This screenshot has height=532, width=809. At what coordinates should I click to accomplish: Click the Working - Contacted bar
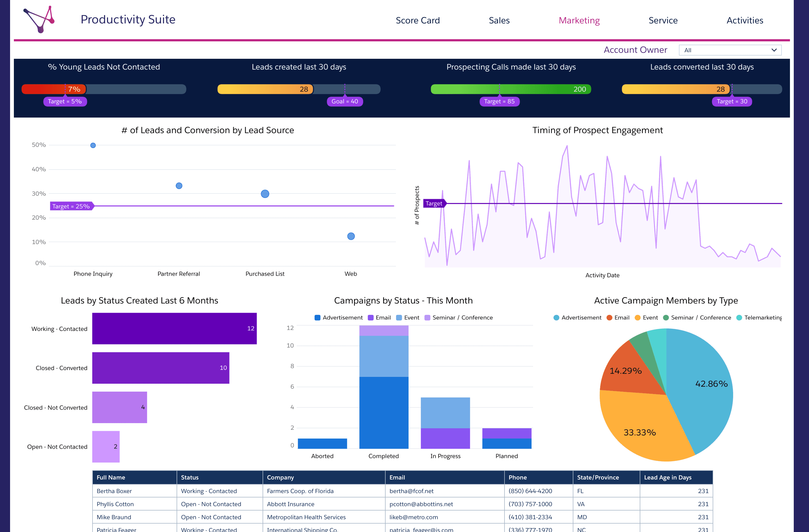tap(174, 328)
